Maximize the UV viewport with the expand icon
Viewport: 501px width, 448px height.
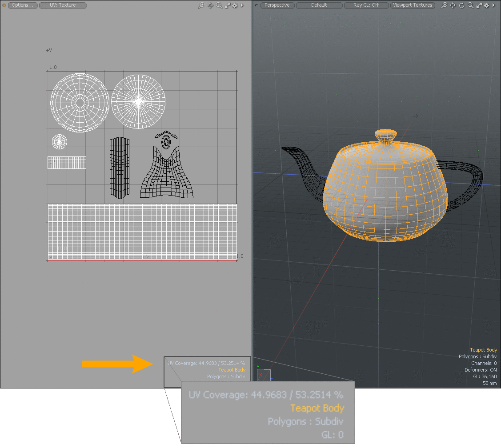pyautogui.click(x=228, y=5)
